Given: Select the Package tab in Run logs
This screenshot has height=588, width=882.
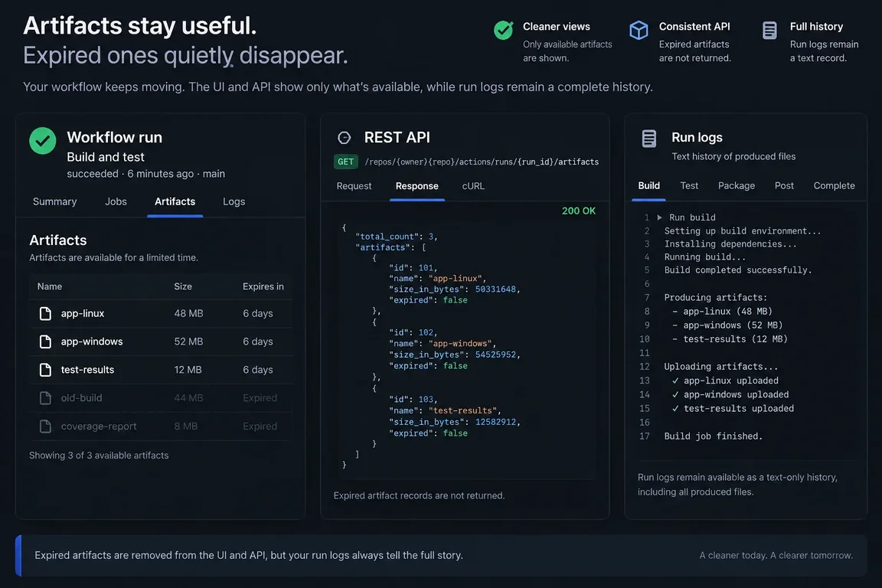Looking at the screenshot, I should click(737, 186).
